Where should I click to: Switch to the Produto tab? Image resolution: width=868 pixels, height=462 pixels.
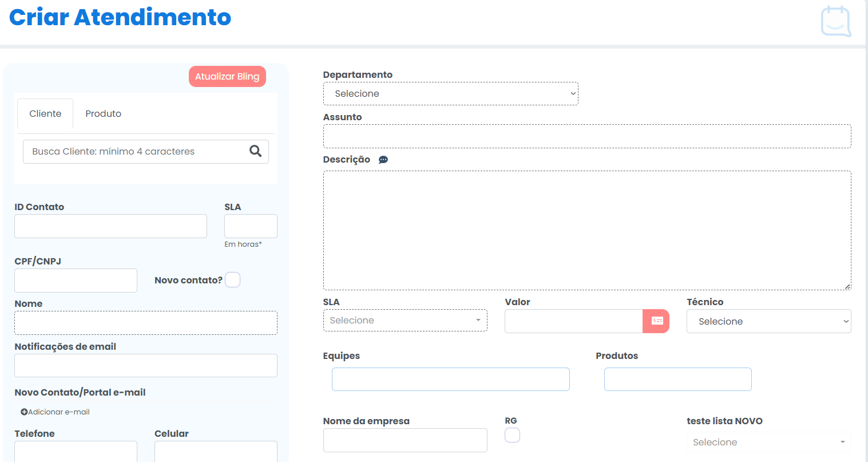104,113
